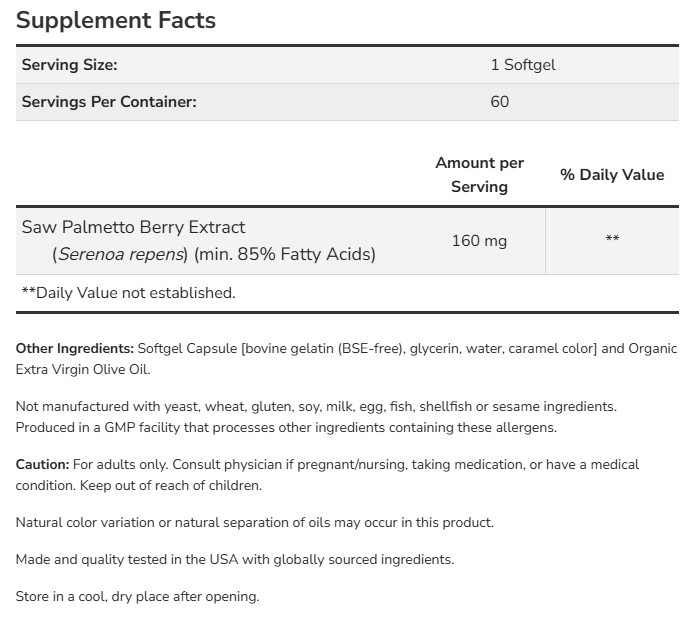Click the Made and quality tested line
This screenshot has height=620, width=695.
click(x=235, y=559)
